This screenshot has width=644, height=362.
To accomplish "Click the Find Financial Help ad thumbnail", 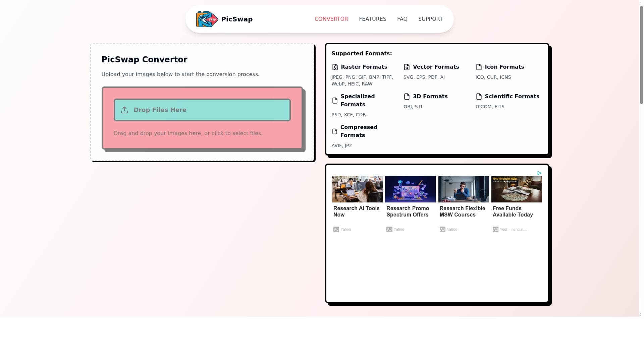I will [x=517, y=189].
